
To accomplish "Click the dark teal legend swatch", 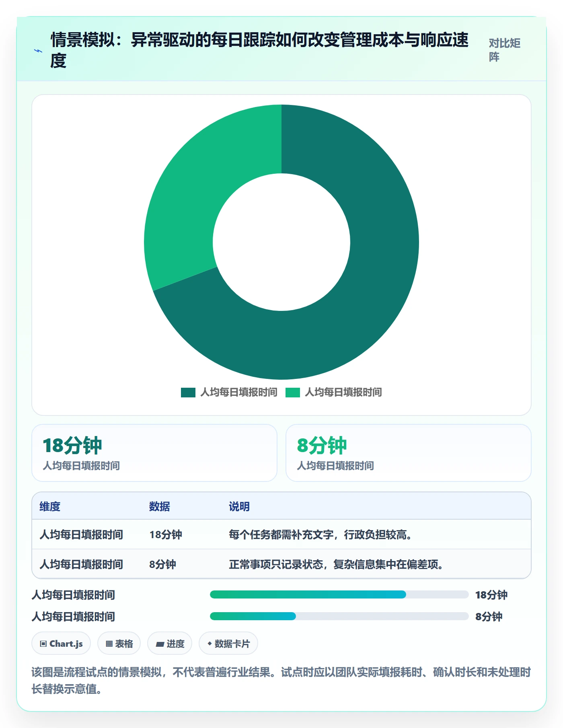I will coord(188,392).
